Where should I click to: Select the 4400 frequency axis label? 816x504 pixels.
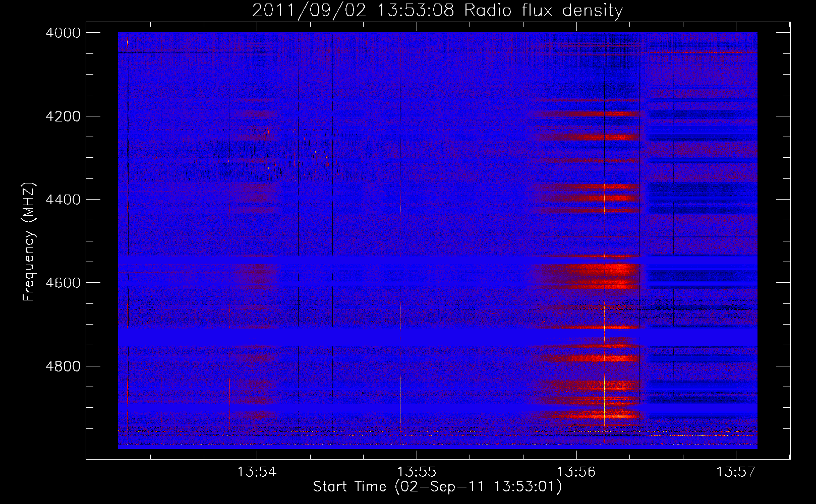click(63, 200)
